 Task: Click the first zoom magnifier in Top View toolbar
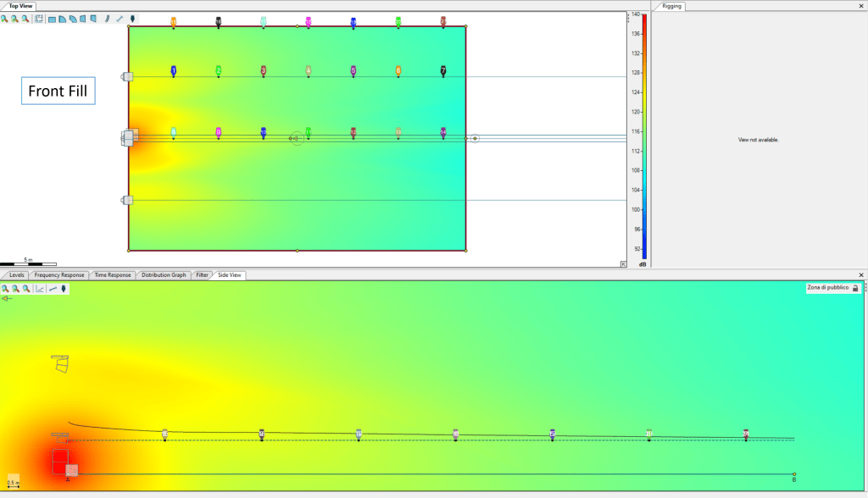click(6, 18)
